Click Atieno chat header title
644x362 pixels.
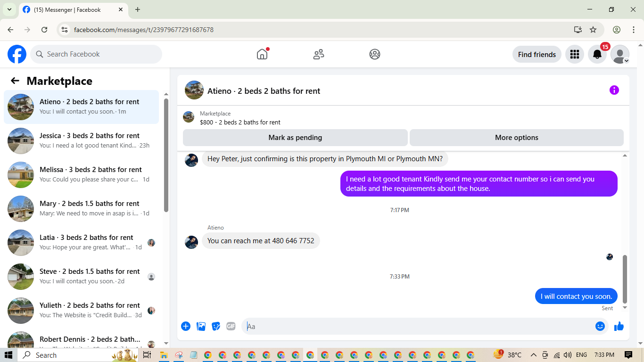pos(264,91)
